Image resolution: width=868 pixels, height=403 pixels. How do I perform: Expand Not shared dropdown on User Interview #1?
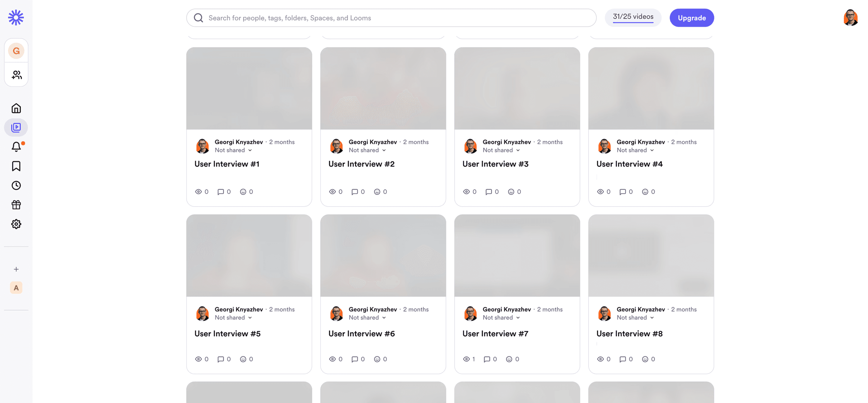click(x=234, y=150)
